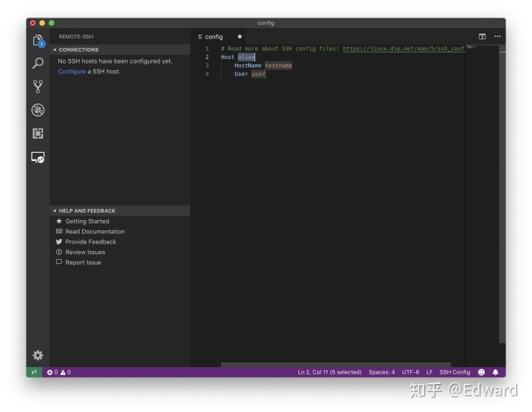The height and width of the screenshot is (412, 532).
Task: Click the Getting Started star icon
Action: pyautogui.click(x=59, y=221)
